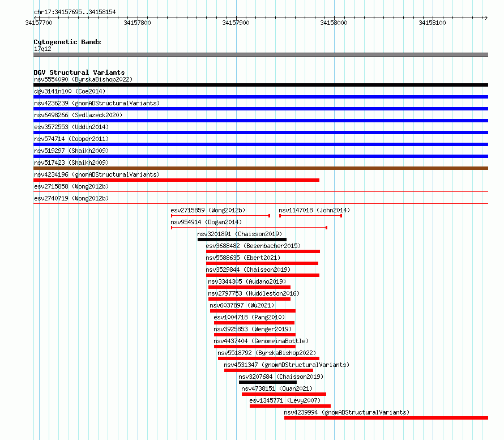Select the black nsv3201891 variant bar
Viewport: 504px width, 440px height.
242,240
